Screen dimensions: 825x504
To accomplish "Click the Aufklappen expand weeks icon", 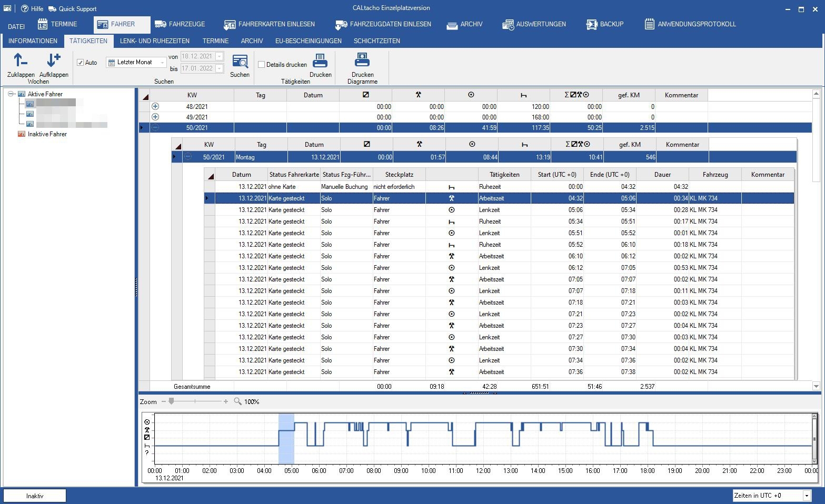I will (x=53, y=61).
